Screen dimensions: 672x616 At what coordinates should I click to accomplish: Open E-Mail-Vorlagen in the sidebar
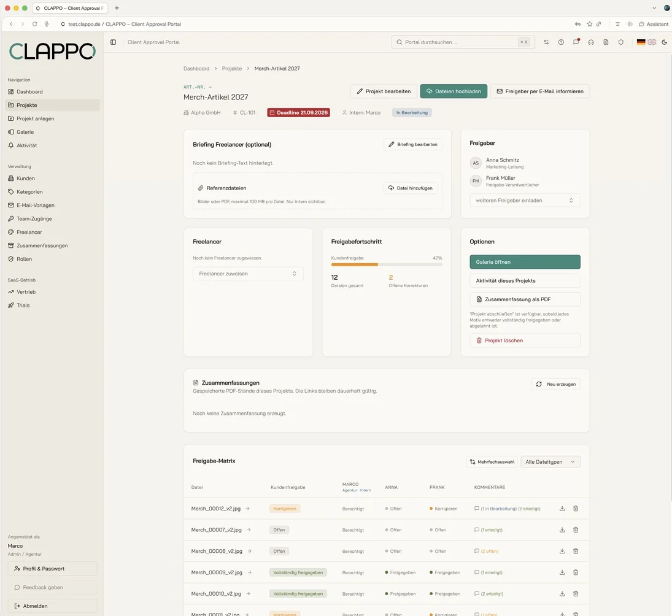tap(35, 205)
